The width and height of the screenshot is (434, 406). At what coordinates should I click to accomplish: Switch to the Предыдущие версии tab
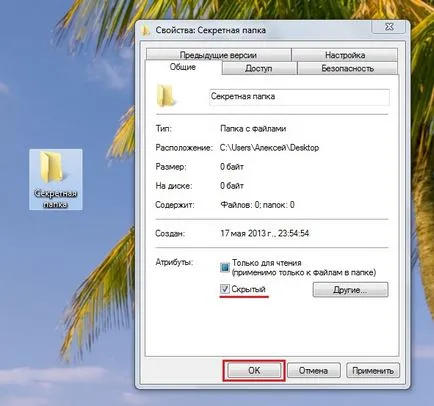pyautogui.click(x=218, y=55)
